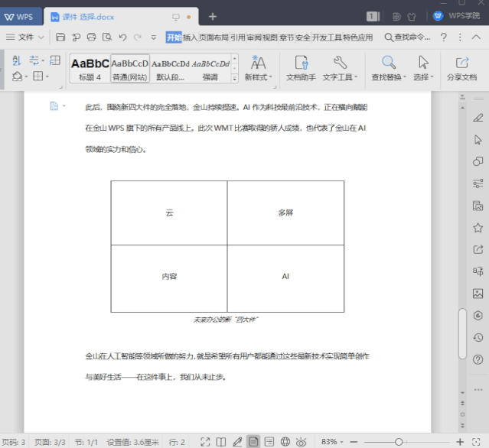Switch to the 开发工具 ribbon tab
489x448 pixels.
click(327, 37)
